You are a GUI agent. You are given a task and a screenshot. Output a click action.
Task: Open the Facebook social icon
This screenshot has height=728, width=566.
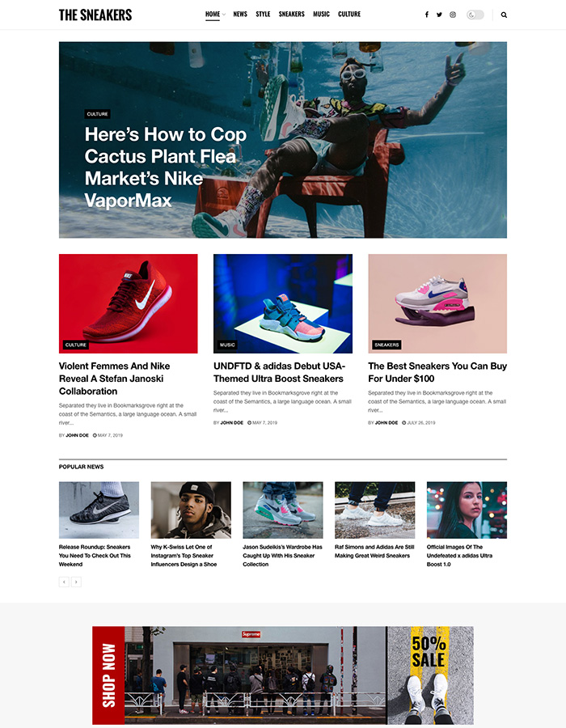click(426, 15)
